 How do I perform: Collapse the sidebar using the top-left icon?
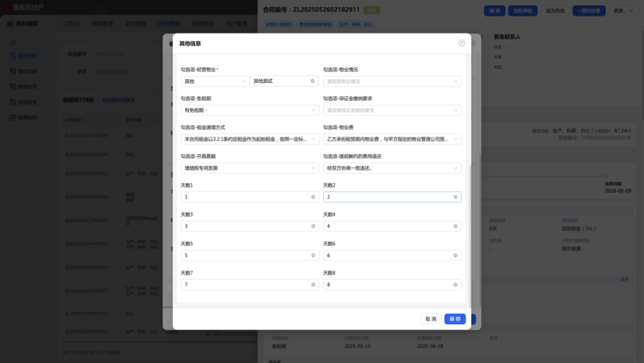(x=11, y=42)
